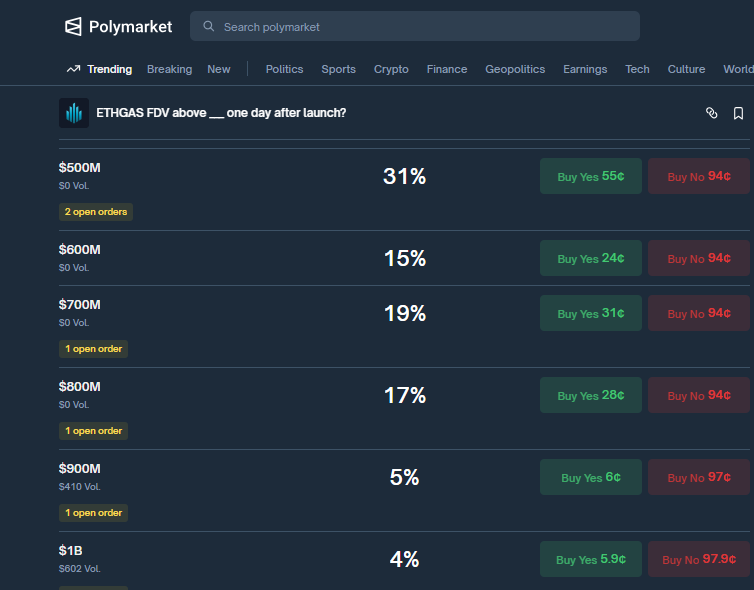This screenshot has height=590, width=754.
Task: Click Buy Yes 6¢ for $900M
Action: tap(591, 477)
